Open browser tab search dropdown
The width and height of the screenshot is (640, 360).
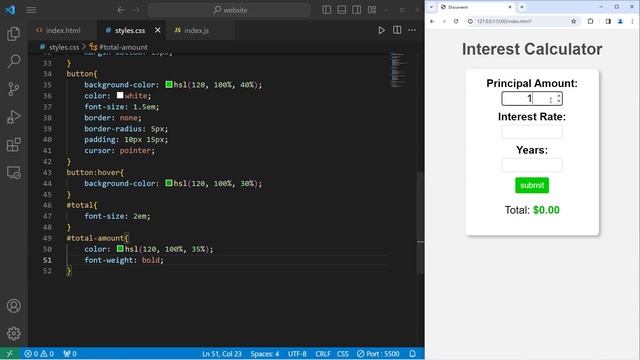[431, 7]
